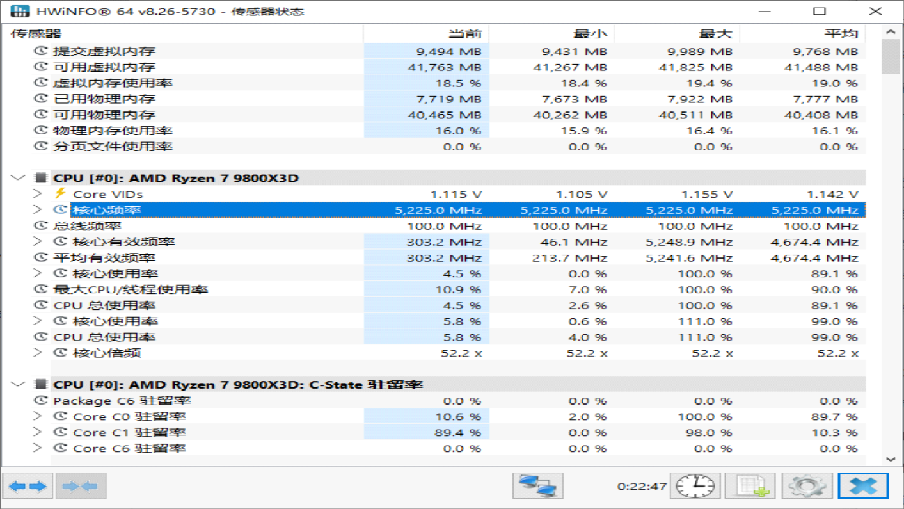The image size is (904, 509).
Task: Click the 41,763 MB current value
Action: click(x=445, y=67)
